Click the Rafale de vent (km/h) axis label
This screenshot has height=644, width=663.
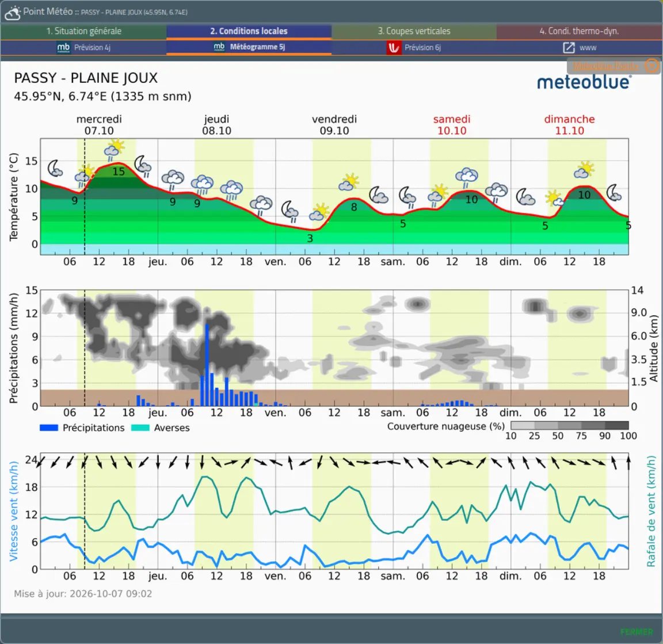(x=651, y=511)
